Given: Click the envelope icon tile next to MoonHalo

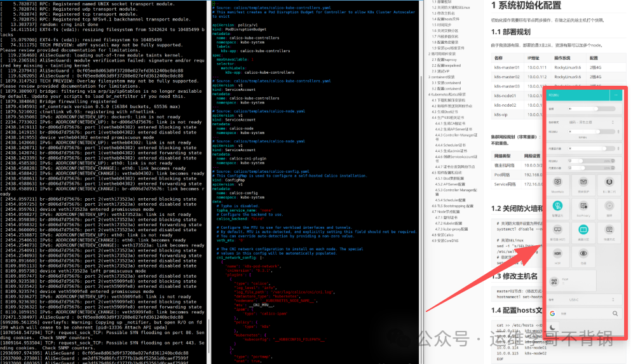Looking at the screenshot, I should pos(583,185).
